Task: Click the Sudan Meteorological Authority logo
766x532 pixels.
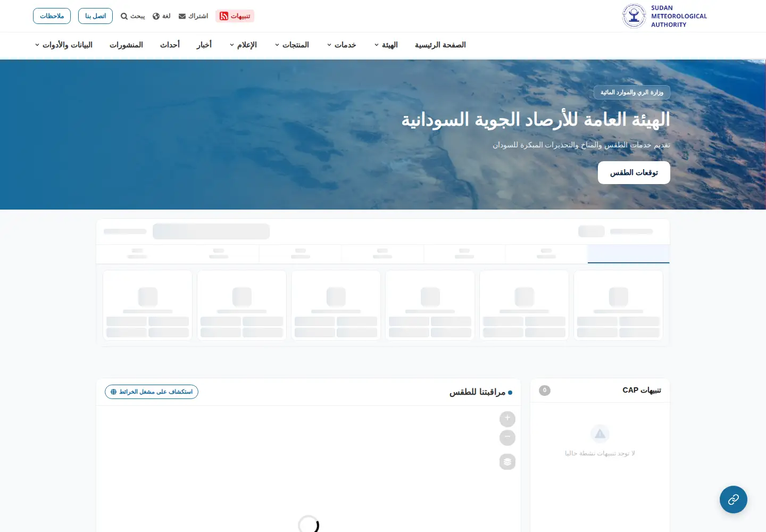Action: (664, 16)
